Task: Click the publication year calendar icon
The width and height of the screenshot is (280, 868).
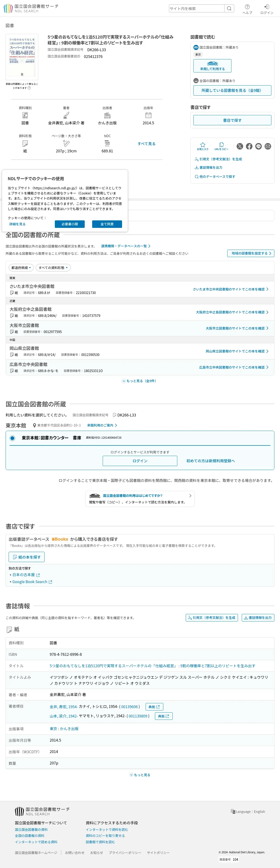Action: [x=148, y=115]
